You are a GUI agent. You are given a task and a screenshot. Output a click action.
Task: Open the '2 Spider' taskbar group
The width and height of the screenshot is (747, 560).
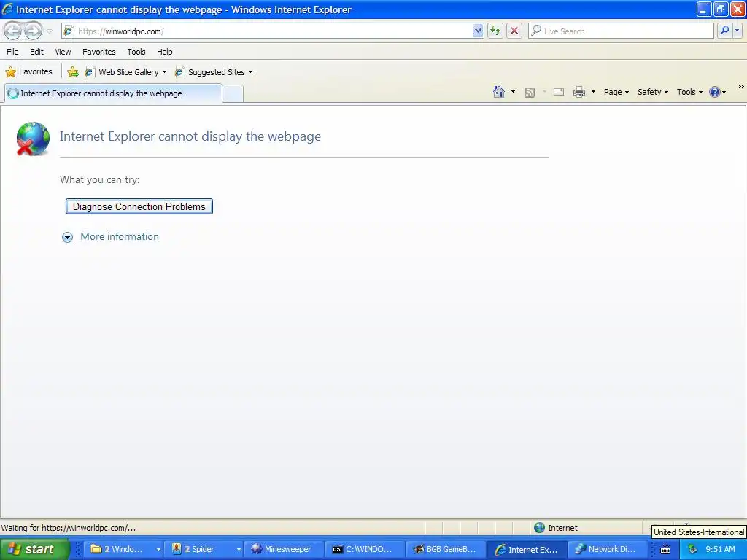[204, 549]
